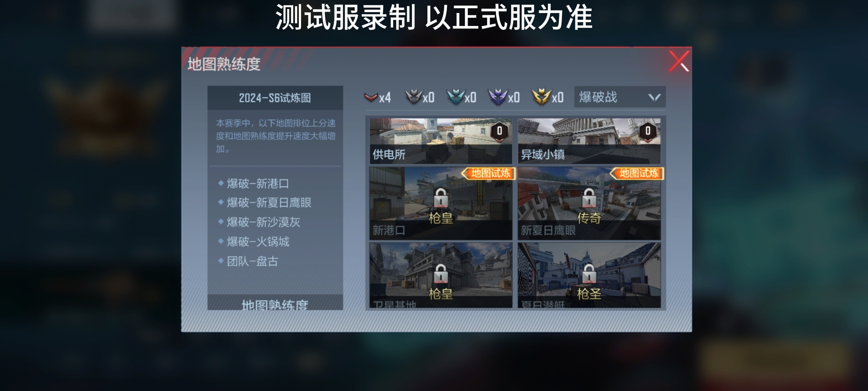Close the 地图熟练度 dialog with red X
868x391 pixels.
(679, 61)
